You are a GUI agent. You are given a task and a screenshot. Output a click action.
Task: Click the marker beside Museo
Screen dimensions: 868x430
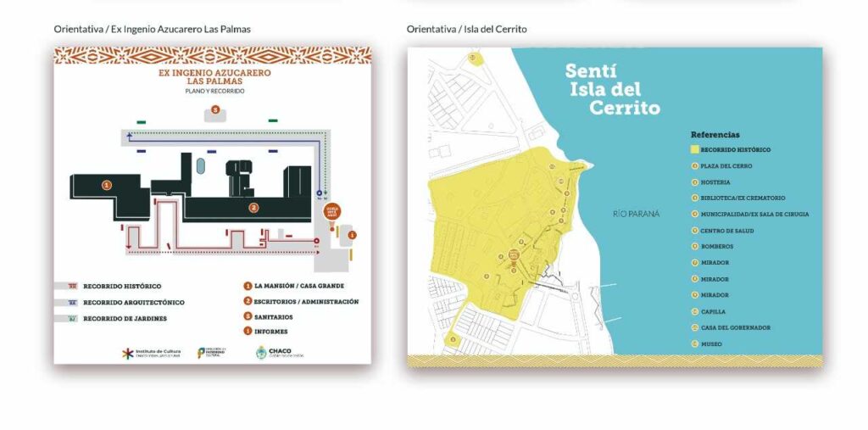[695, 344]
